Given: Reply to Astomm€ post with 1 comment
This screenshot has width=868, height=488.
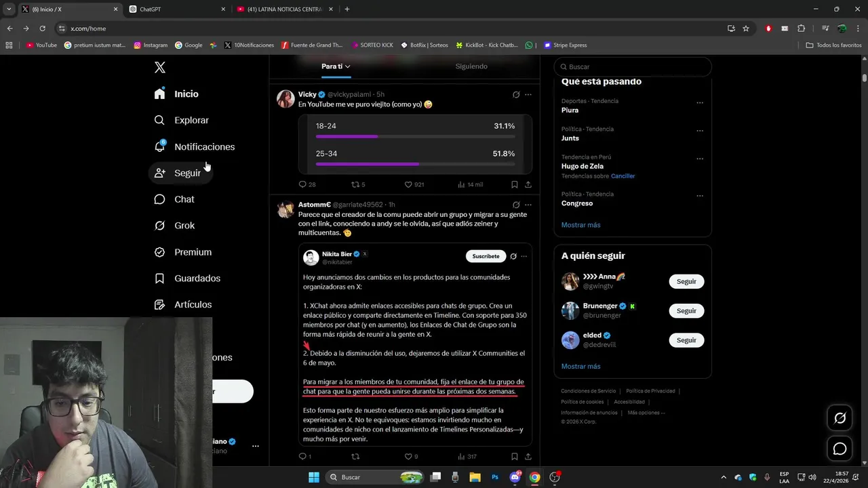Looking at the screenshot, I should coord(305,457).
